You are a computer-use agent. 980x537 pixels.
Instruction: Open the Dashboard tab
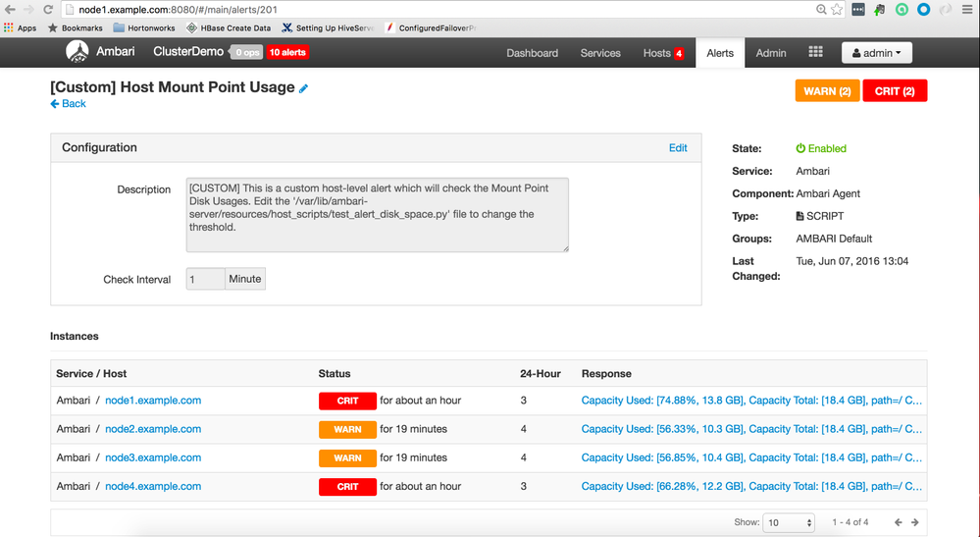pos(533,53)
